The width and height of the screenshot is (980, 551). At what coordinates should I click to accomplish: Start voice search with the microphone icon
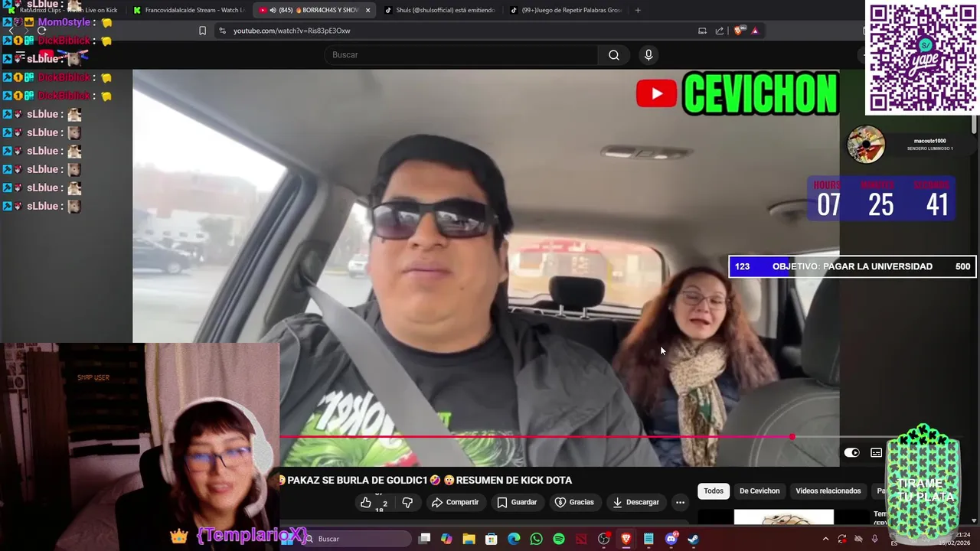coord(648,55)
